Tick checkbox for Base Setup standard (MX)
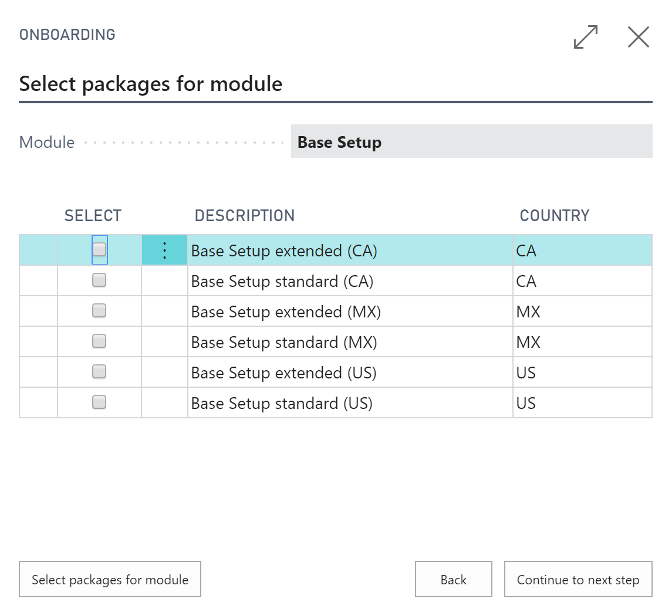This screenshot has height=616, width=672. click(99, 341)
